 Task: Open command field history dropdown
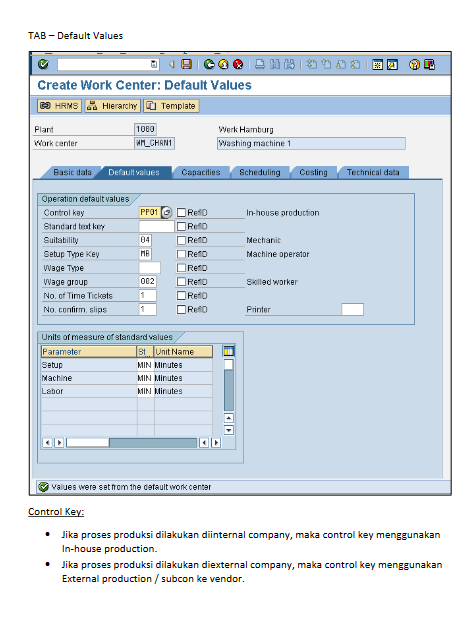[154, 64]
